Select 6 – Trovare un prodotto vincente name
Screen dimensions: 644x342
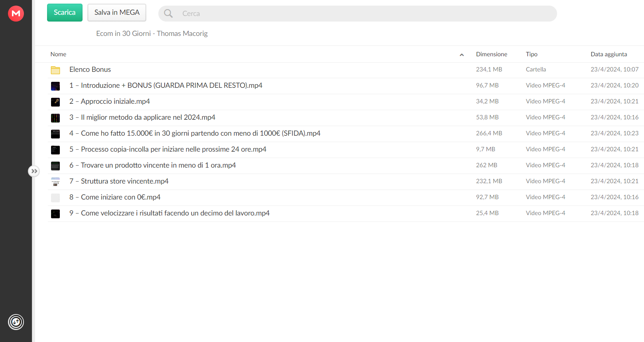click(153, 165)
